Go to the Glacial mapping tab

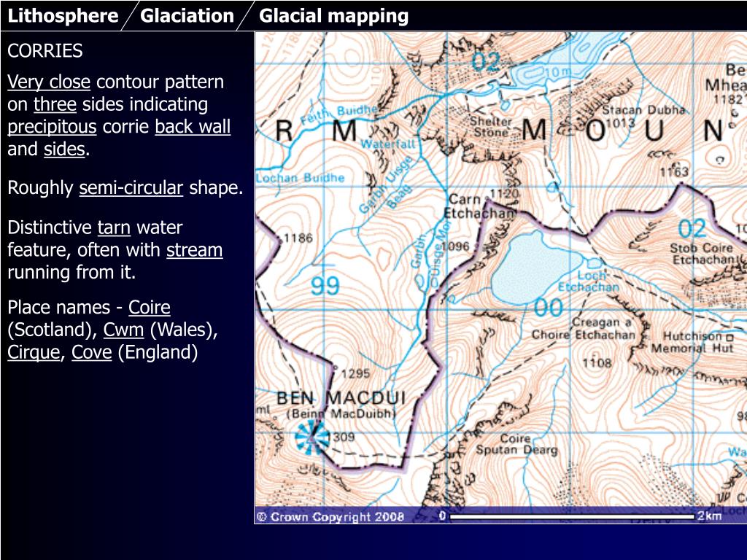point(333,16)
